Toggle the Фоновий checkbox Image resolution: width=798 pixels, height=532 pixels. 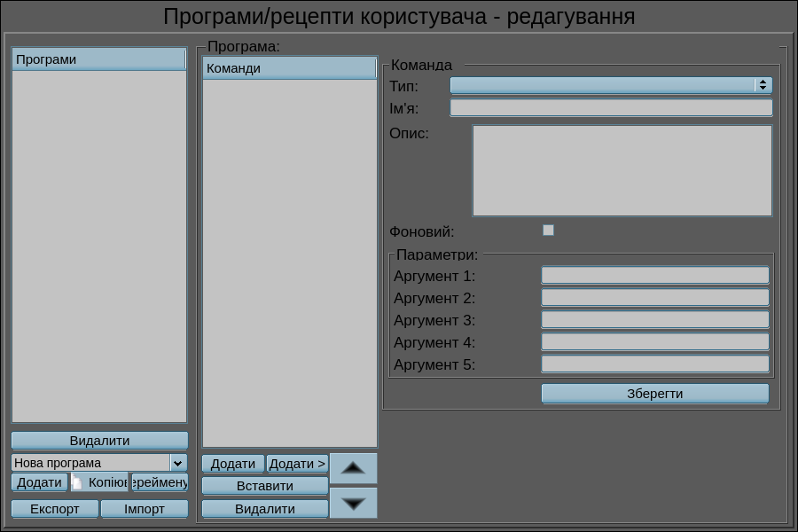[548, 231]
